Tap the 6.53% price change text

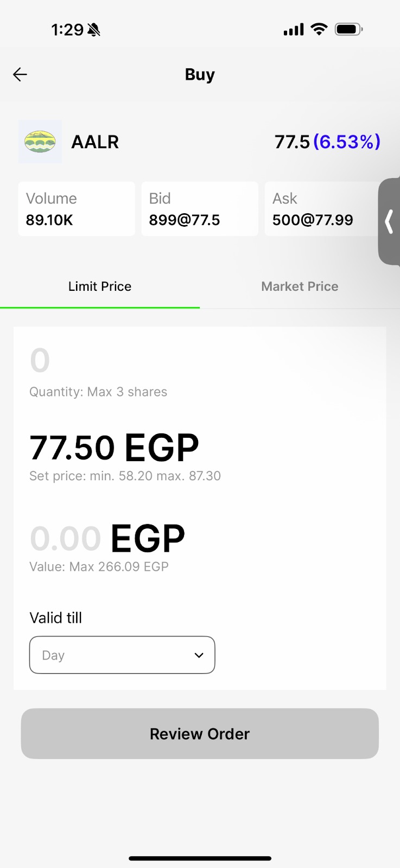pyautogui.click(x=347, y=142)
